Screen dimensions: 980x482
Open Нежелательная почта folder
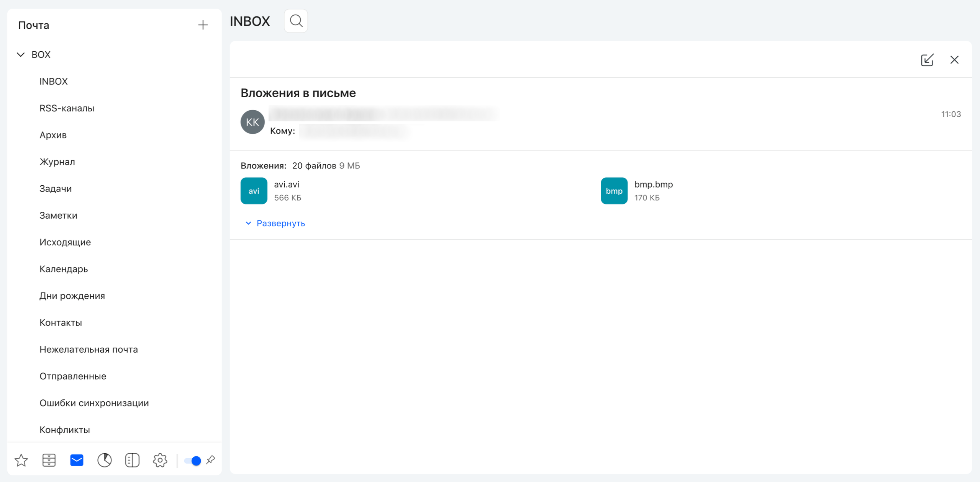88,350
